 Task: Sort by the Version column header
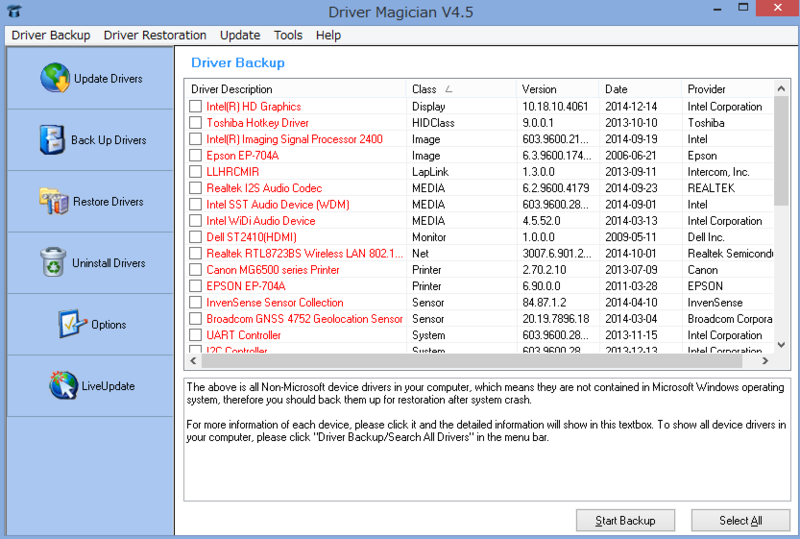(x=558, y=89)
